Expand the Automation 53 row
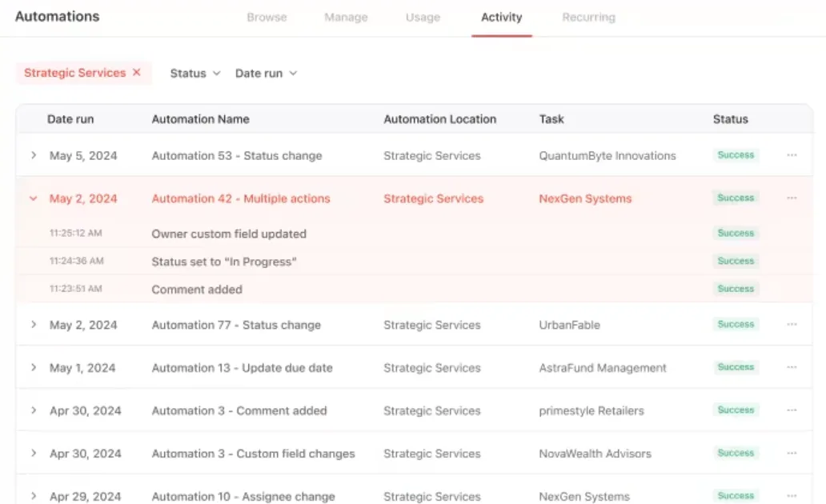Screen dimensions: 826x504 33,155
